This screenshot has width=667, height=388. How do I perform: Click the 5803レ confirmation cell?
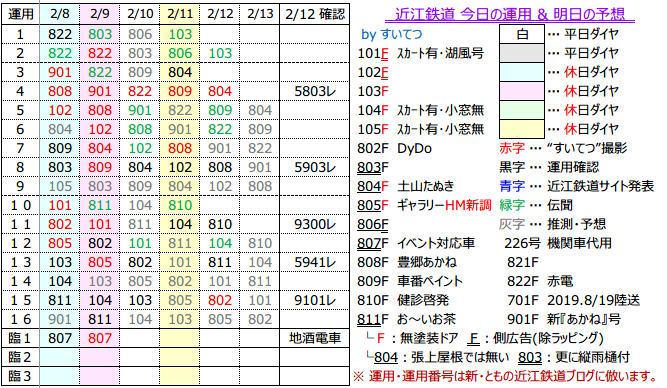[x=315, y=91]
